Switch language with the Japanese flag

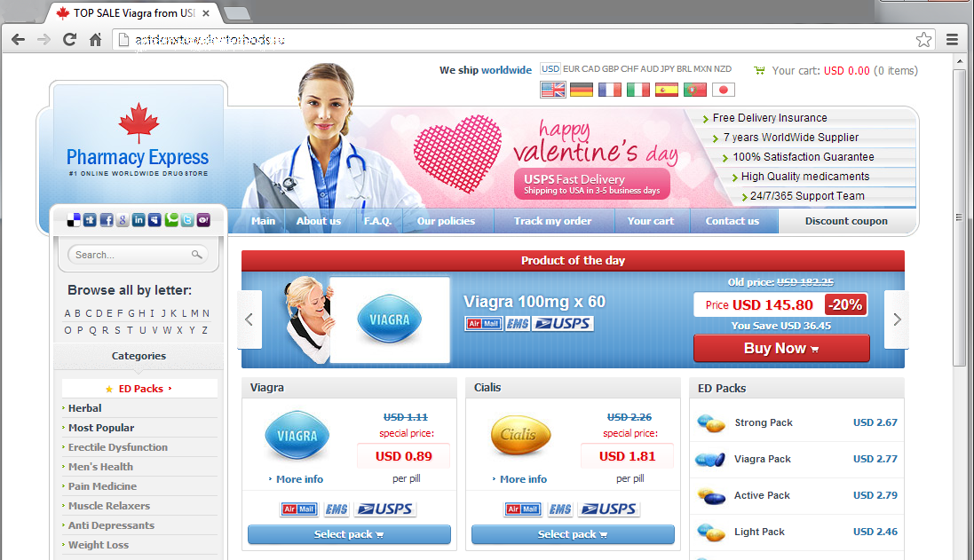pos(723,90)
